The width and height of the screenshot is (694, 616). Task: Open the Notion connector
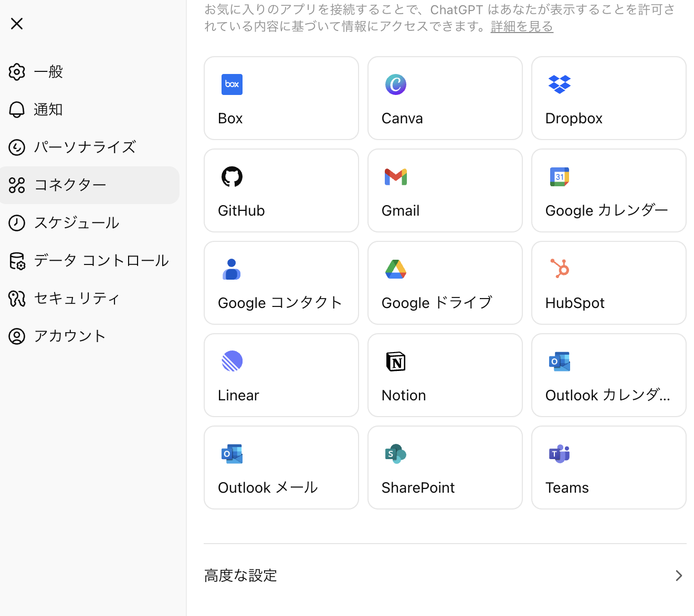[445, 375]
